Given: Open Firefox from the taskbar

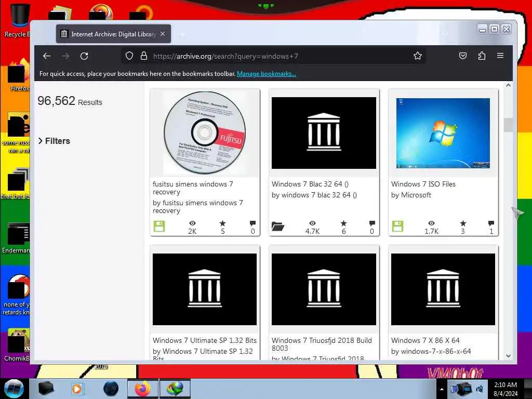Looking at the screenshot, I should (x=142, y=389).
